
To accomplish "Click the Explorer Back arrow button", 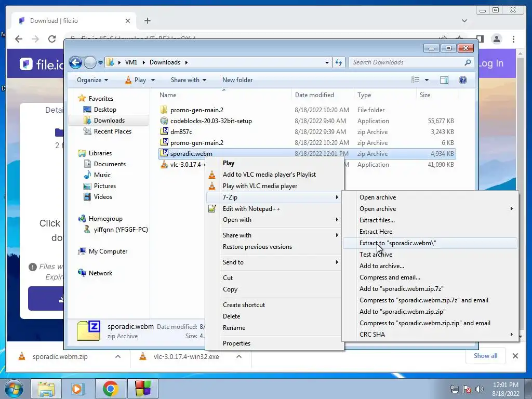I will (x=75, y=62).
